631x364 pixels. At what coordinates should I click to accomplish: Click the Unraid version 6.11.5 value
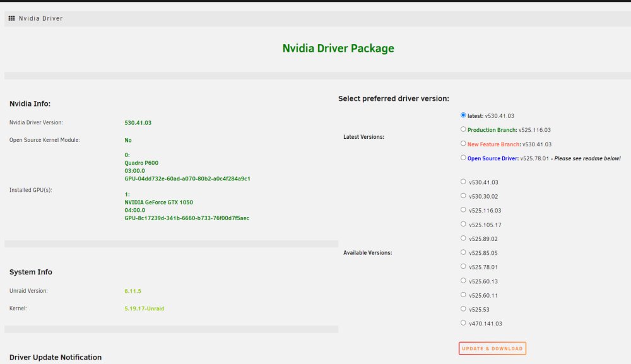pos(133,291)
